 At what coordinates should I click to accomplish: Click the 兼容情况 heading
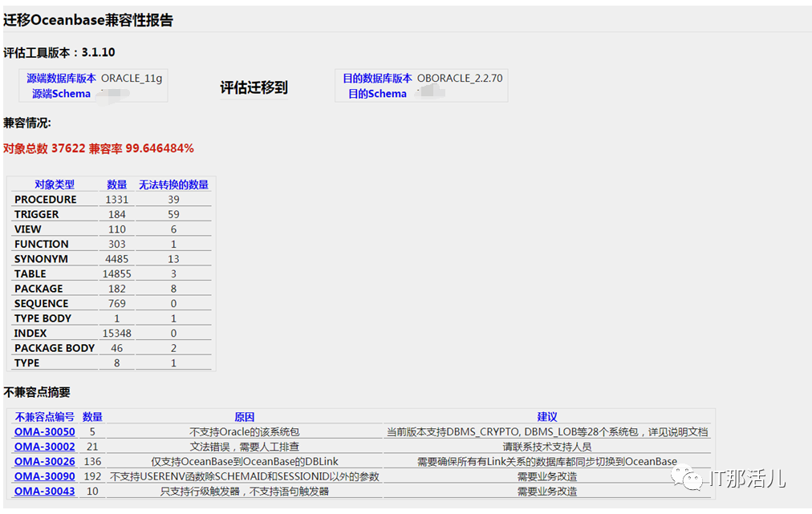point(27,123)
